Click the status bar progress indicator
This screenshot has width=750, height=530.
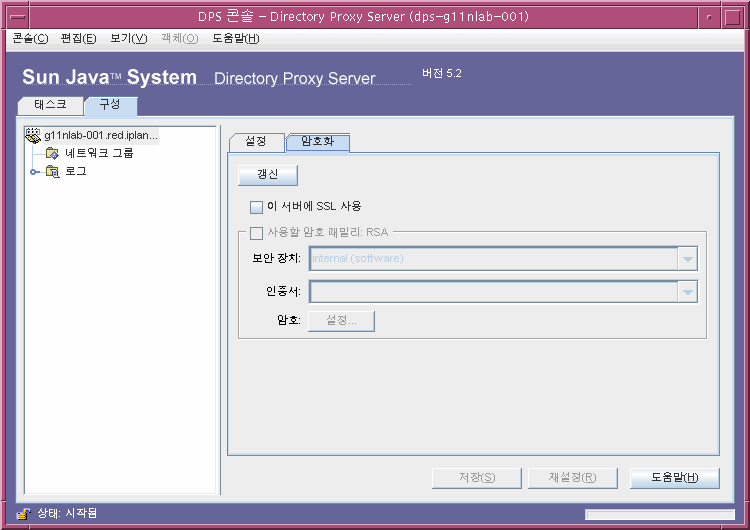point(660,515)
